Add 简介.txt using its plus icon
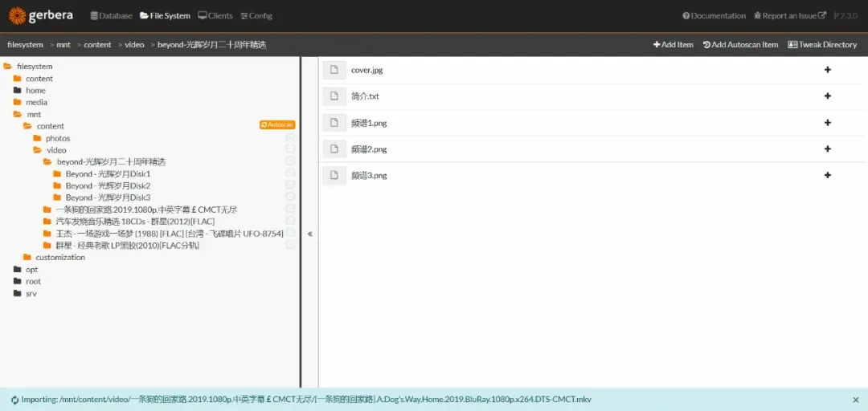The width and height of the screenshot is (868, 411). click(x=827, y=96)
